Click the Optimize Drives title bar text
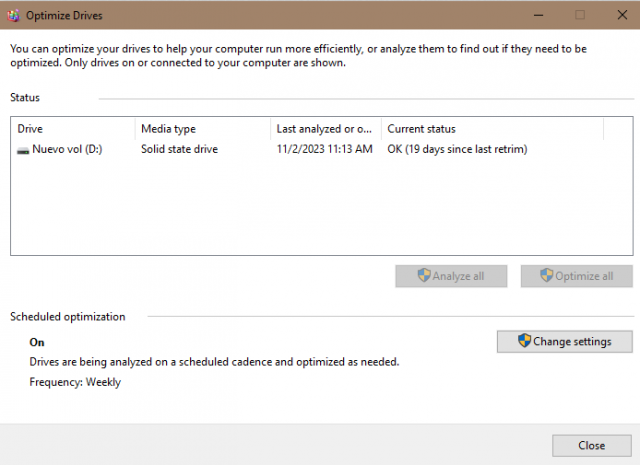 click(x=64, y=15)
